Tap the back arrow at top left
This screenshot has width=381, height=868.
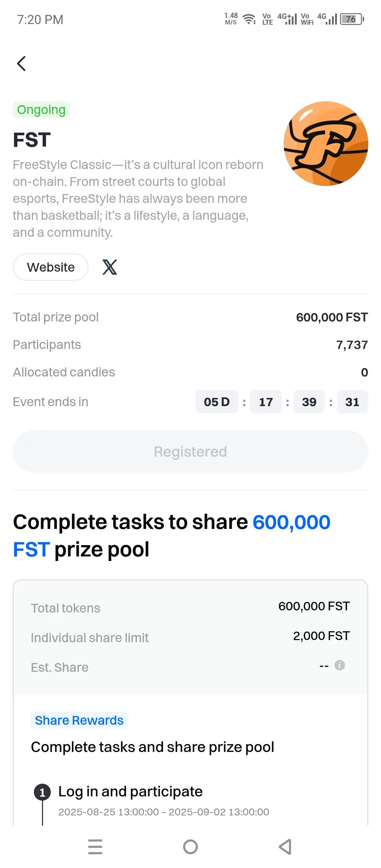[x=22, y=64]
